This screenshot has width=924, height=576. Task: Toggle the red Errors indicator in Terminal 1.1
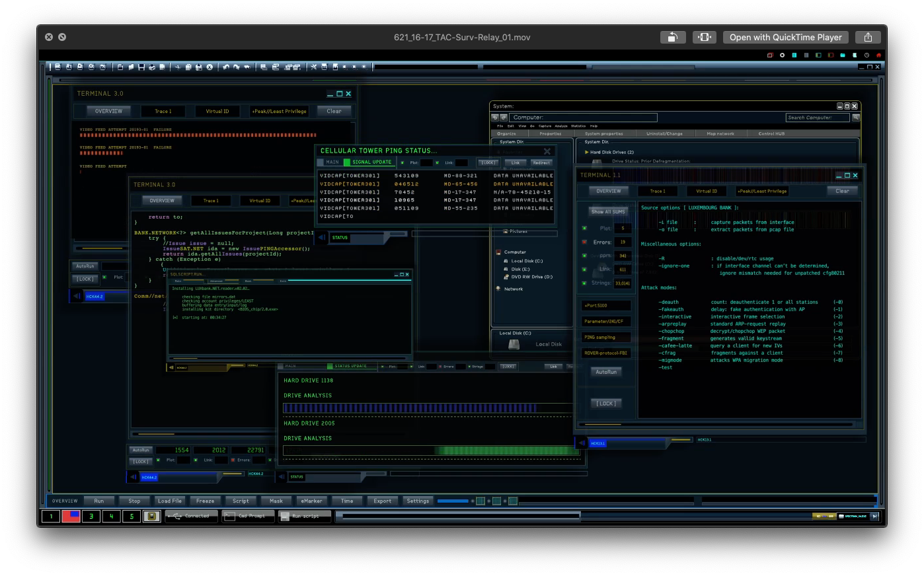(x=584, y=242)
